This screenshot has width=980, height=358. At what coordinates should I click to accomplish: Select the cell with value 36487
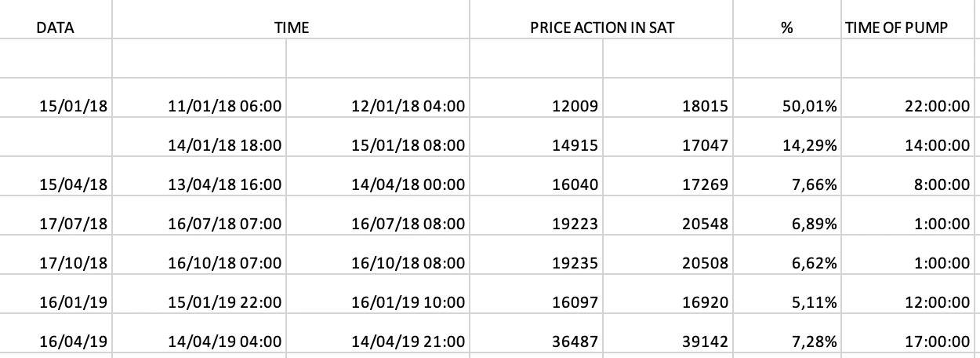pos(536,342)
